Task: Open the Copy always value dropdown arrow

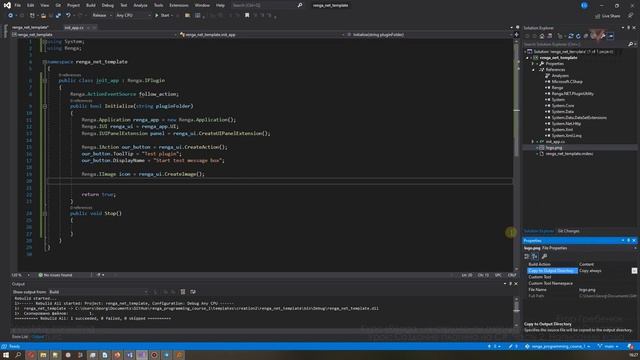Action: click(x=634, y=271)
